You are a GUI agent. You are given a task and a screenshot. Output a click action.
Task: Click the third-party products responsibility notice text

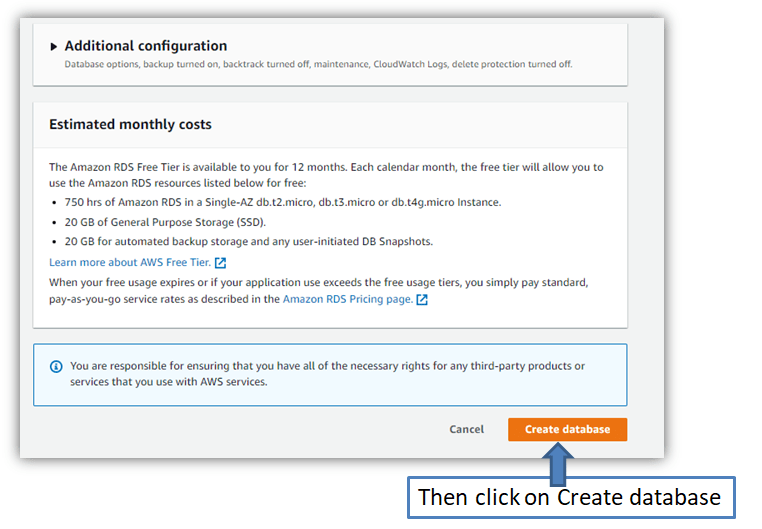(327, 374)
